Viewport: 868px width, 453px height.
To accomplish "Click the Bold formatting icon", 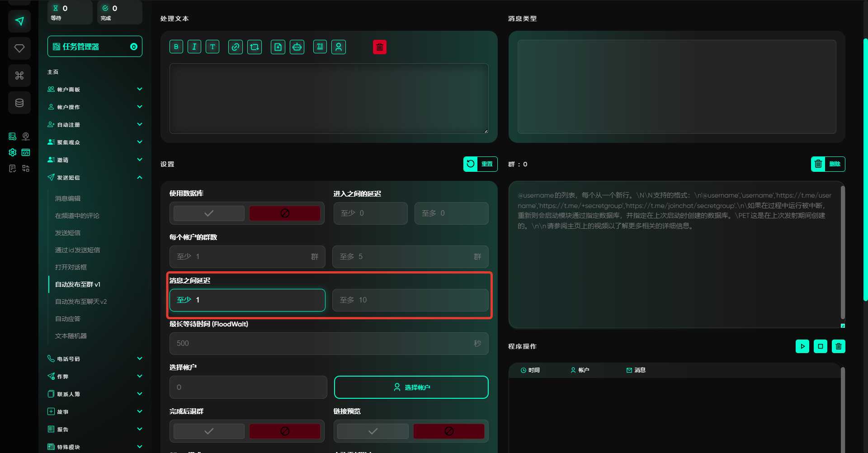I will (x=176, y=47).
